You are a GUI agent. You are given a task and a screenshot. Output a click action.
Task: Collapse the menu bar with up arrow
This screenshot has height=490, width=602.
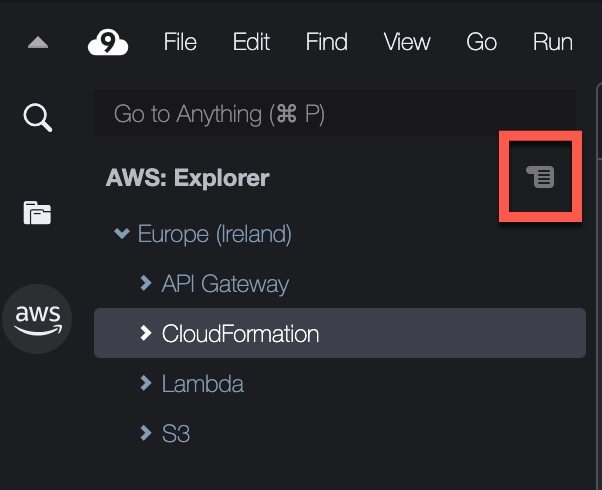pyautogui.click(x=38, y=42)
